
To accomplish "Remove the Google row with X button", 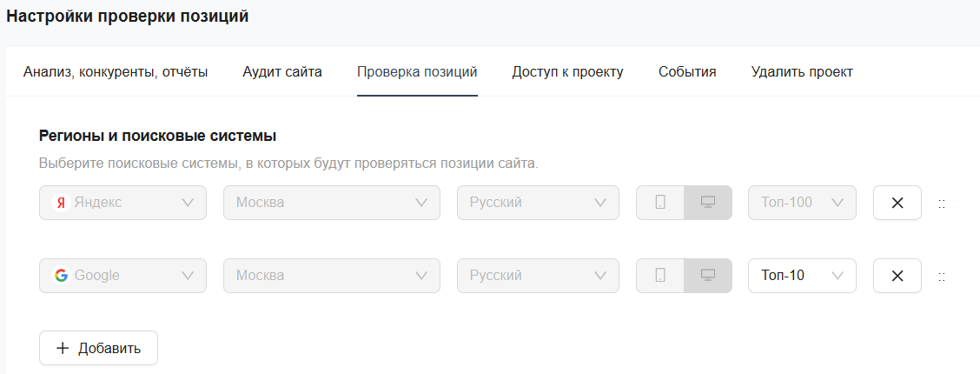I will point(897,276).
